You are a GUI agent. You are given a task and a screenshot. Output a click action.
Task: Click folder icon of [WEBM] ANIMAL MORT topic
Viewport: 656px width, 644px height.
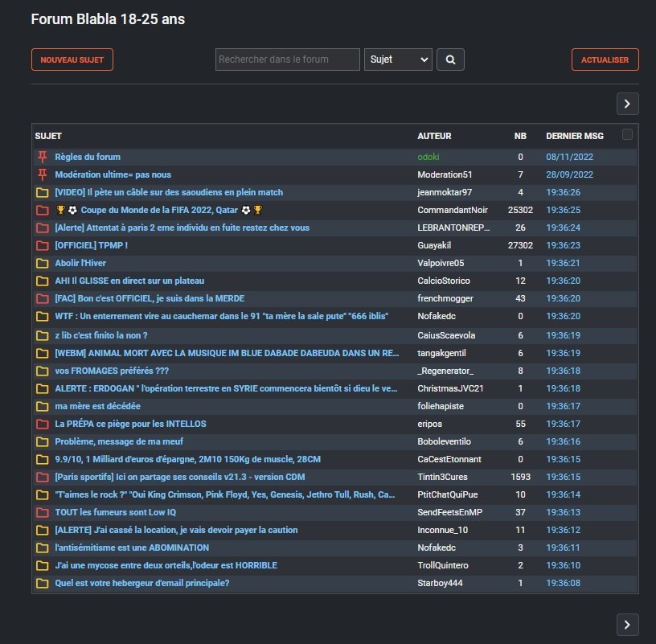[43, 353]
